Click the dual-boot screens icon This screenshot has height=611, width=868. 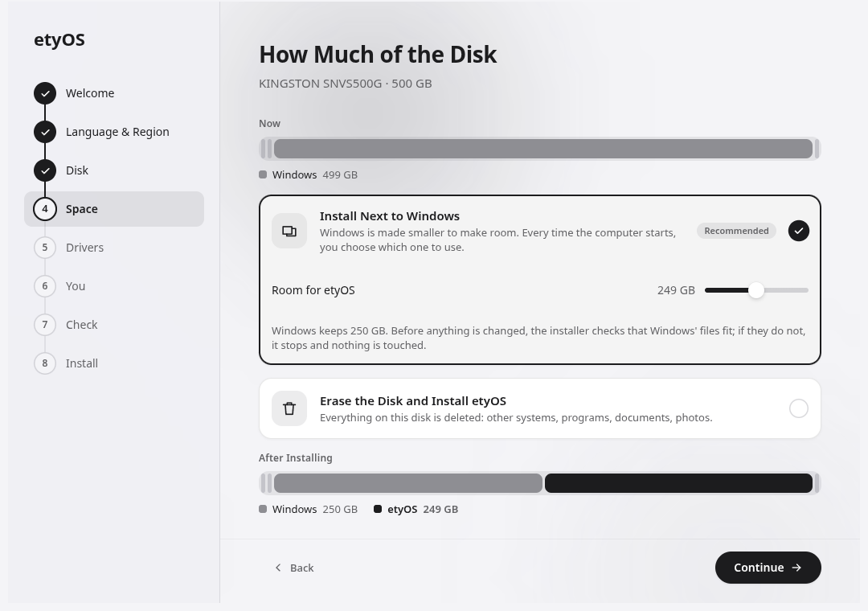pyautogui.click(x=289, y=231)
